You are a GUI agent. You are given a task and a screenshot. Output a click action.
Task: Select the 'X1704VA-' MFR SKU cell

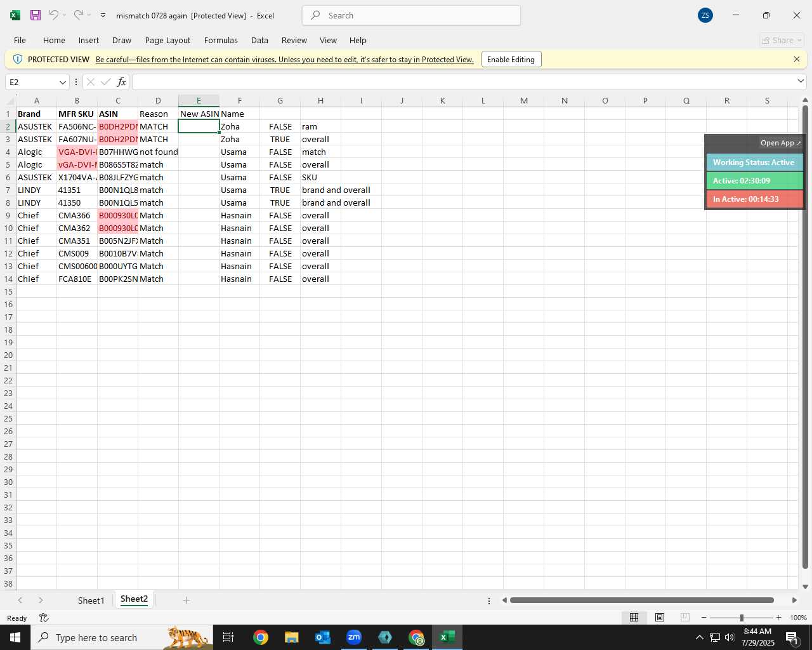77,177
